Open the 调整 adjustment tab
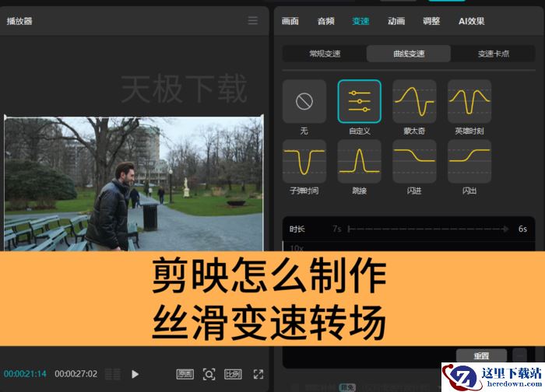This screenshot has height=392, width=545. (431, 21)
